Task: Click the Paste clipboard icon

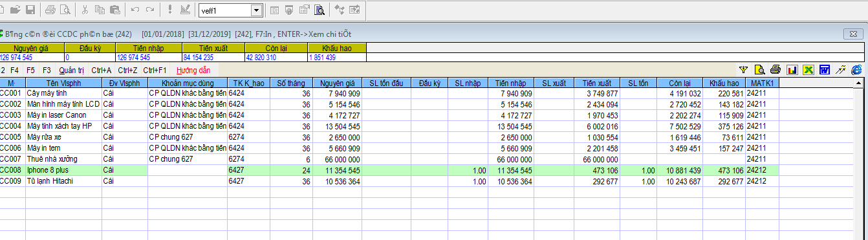Action: pyautogui.click(x=114, y=10)
